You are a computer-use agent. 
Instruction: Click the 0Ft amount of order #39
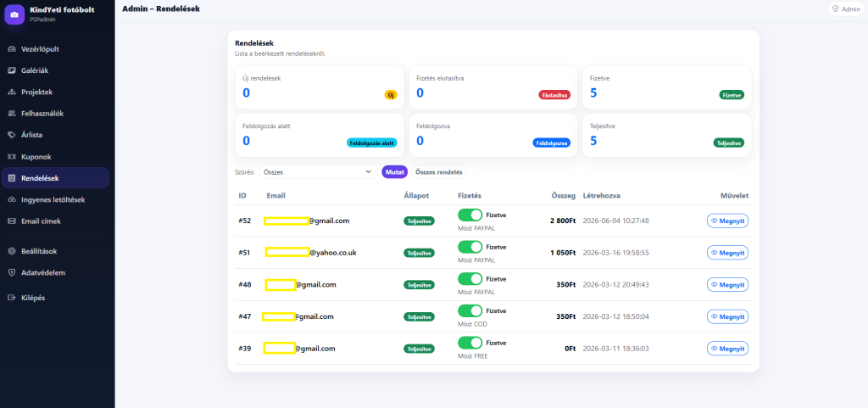tap(569, 349)
